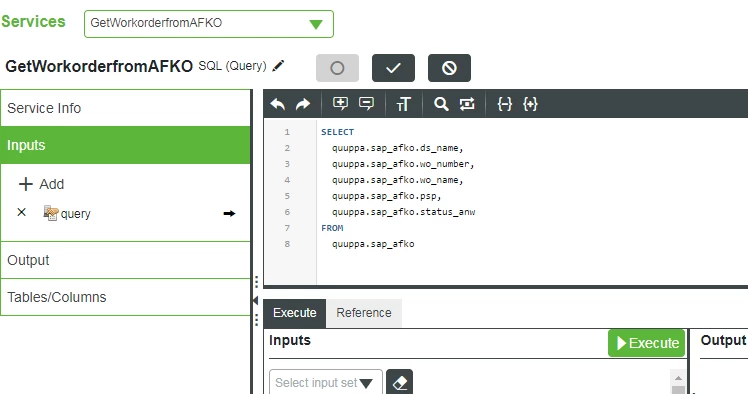Open the Services dropdown GetWorkorderfromAFKO
This screenshot has height=394, width=748.
208,23
